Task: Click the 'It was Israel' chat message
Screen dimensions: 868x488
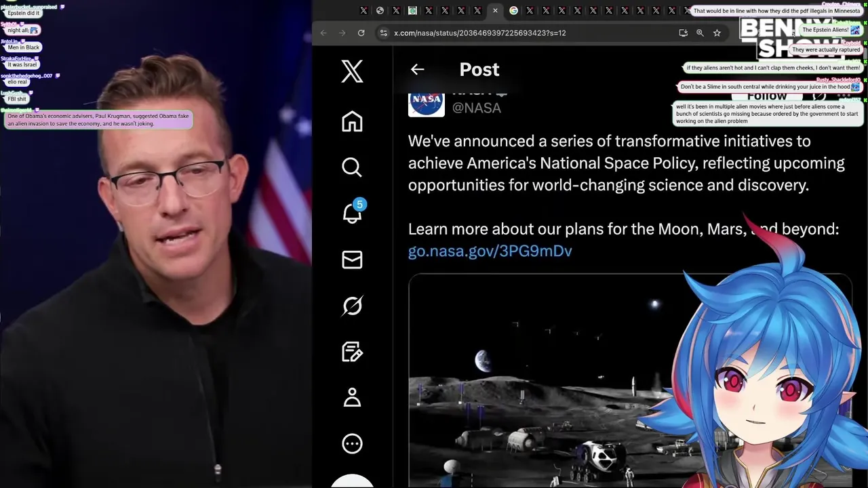Action: click(22, 64)
